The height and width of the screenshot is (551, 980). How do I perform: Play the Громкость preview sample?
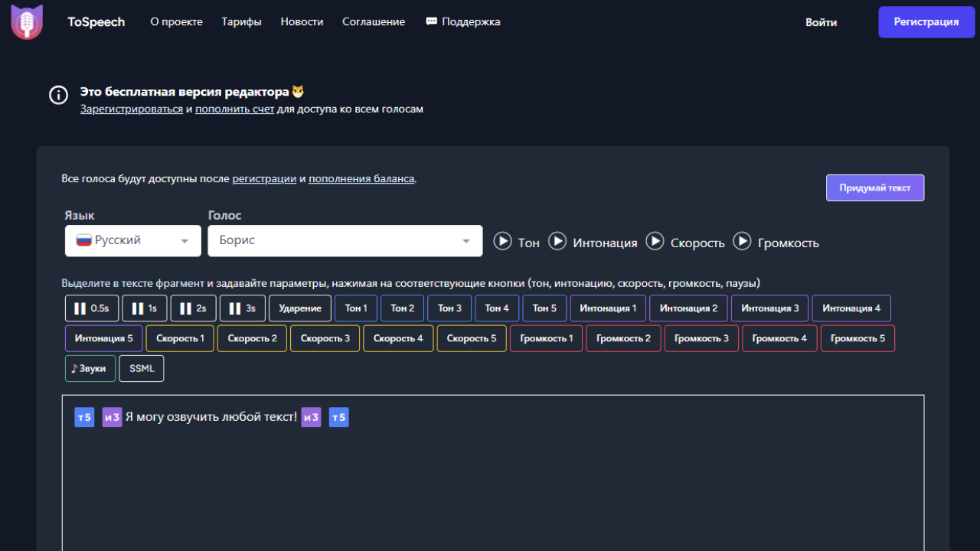(742, 241)
